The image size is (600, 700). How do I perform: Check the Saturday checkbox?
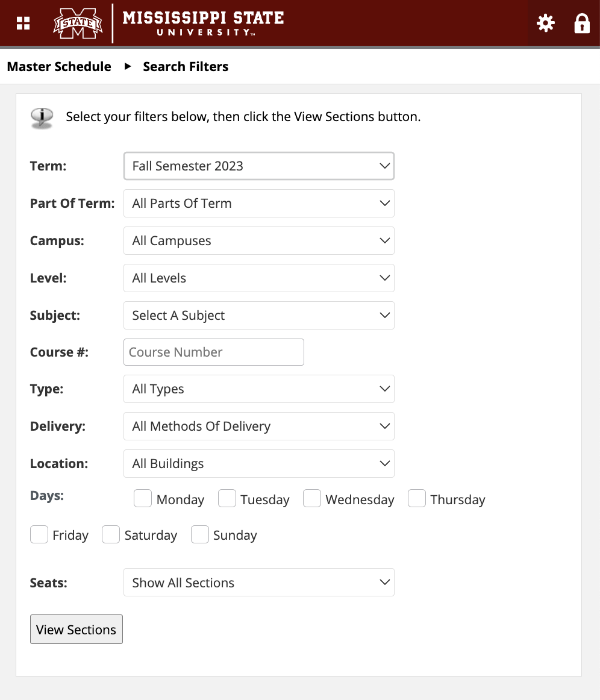click(111, 534)
